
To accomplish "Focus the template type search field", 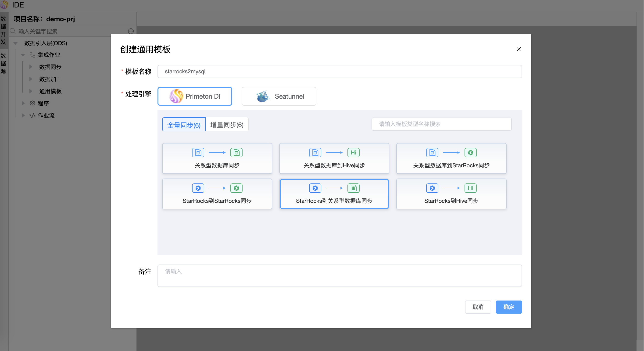I will point(441,124).
